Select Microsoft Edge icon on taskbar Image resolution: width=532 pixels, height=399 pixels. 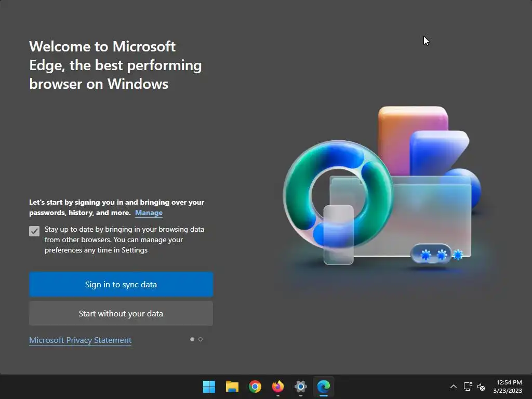tap(324, 387)
